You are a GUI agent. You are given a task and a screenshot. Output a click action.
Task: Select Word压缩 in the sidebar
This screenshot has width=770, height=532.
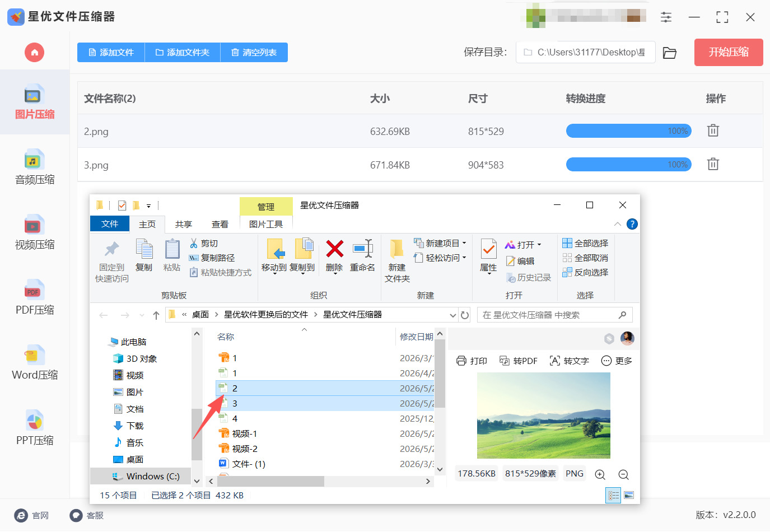pos(34,363)
